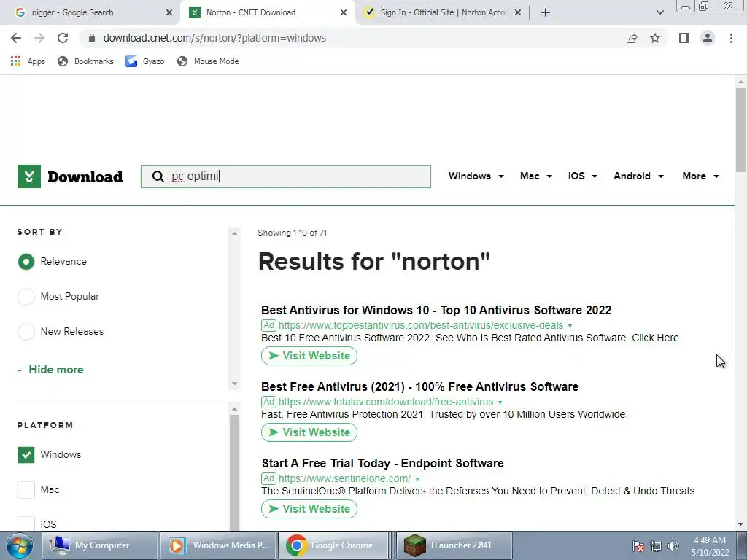Open the Chrome profile avatar
Viewport: 747px width, 560px height.
click(x=708, y=38)
